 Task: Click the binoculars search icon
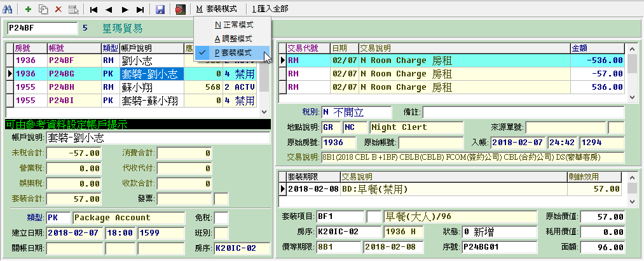(8, 10)
